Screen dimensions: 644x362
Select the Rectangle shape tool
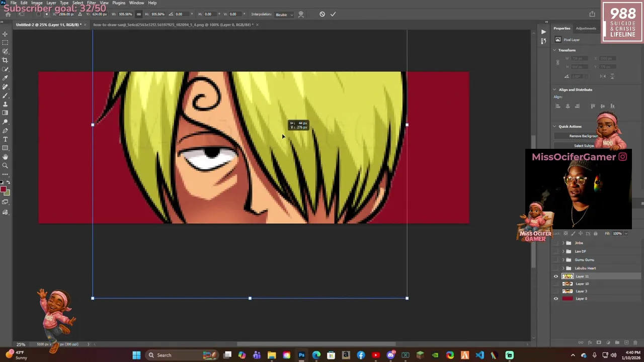(x=5, y=148)
